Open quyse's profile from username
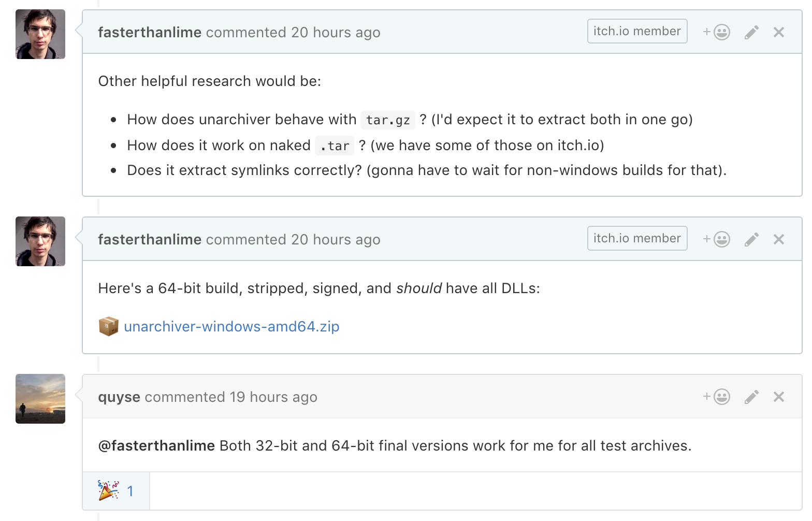The width and height of the screenshot is (812, 521). [119, 397]
